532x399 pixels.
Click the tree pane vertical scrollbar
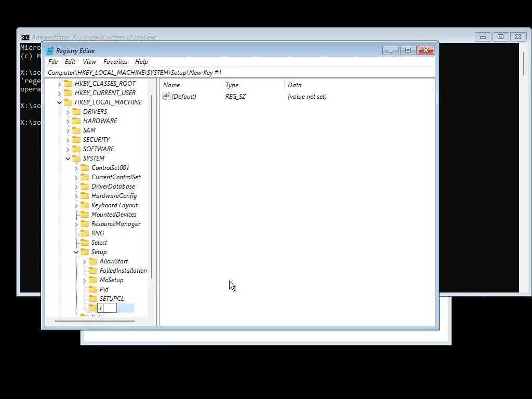(x=152, y=187)
